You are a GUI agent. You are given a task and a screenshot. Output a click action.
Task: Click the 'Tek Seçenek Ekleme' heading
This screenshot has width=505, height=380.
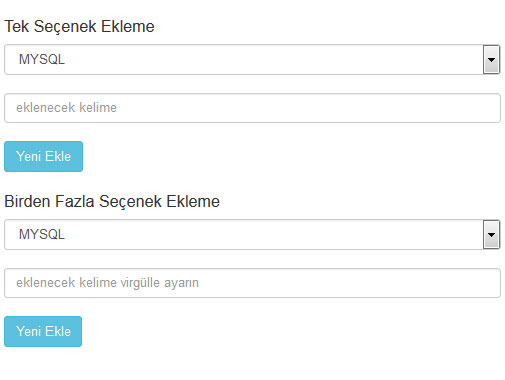pos(79,26)
